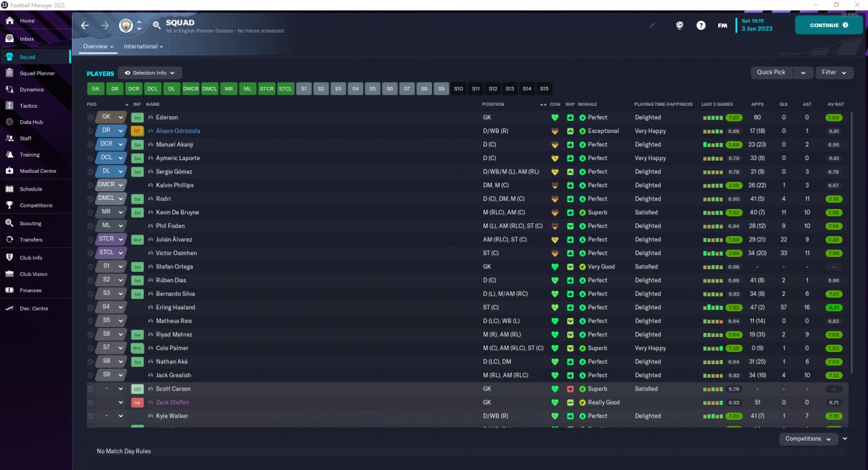Image resolution: width=868 pixels, height=470 pixels.
Task: Open the club switcher up-down arrows
Action: coord(139,26)
